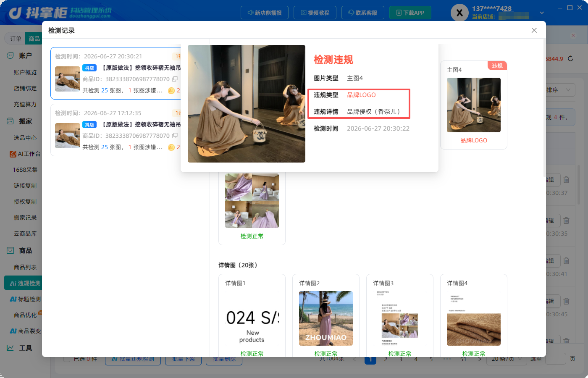Toggle the 已选 select-all checkbox
This screenshot has width=588, height=378.
[x=66, y=359]
